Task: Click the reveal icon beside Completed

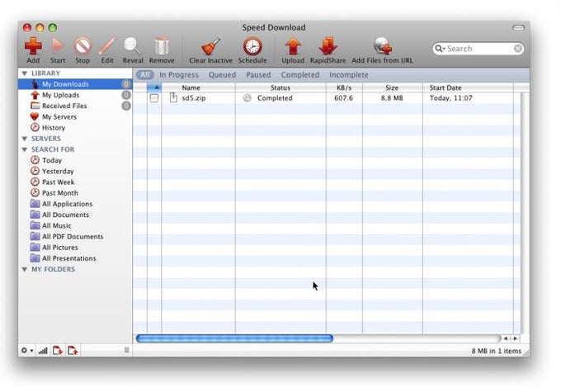Action: (247, 98)
